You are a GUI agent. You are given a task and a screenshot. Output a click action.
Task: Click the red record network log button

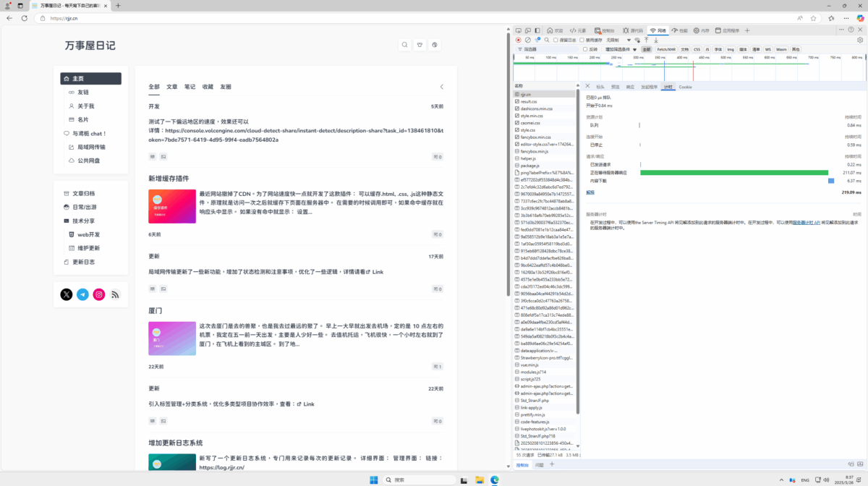coord(519,40)
